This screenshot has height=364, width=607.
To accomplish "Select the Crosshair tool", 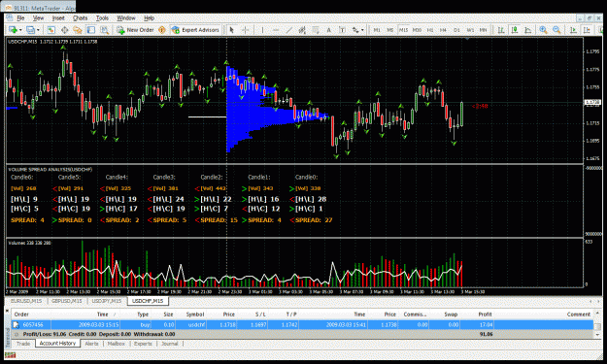I will [x=245, y=30].
